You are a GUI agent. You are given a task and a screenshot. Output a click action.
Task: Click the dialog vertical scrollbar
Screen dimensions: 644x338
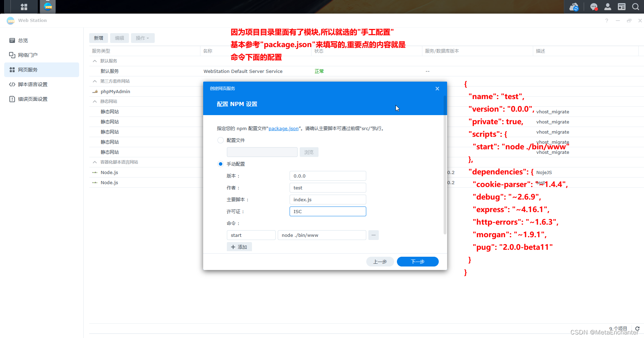[445, 164]
